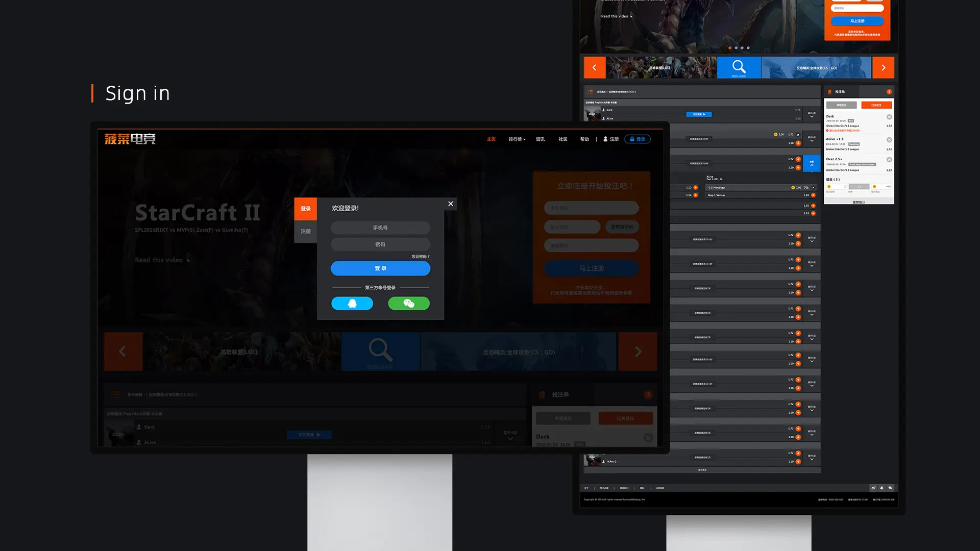Select first orange banner dot on right page

pyautogui.click(x=730, y=48)
